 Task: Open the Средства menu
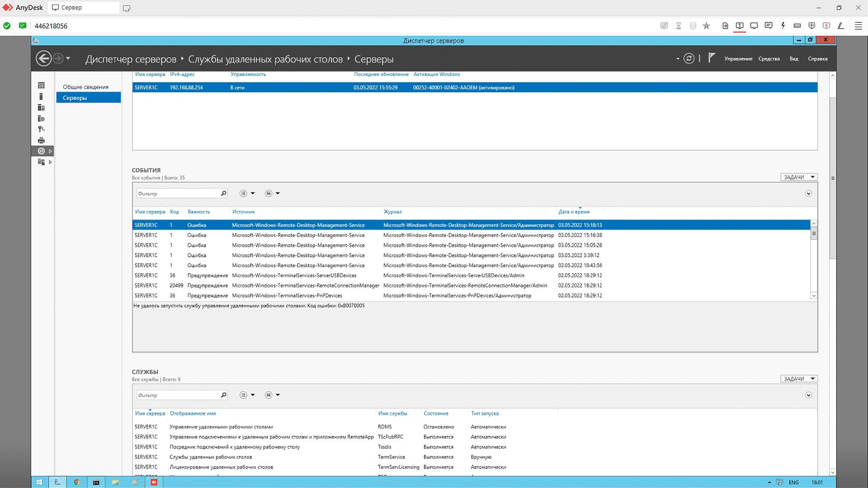769,59
